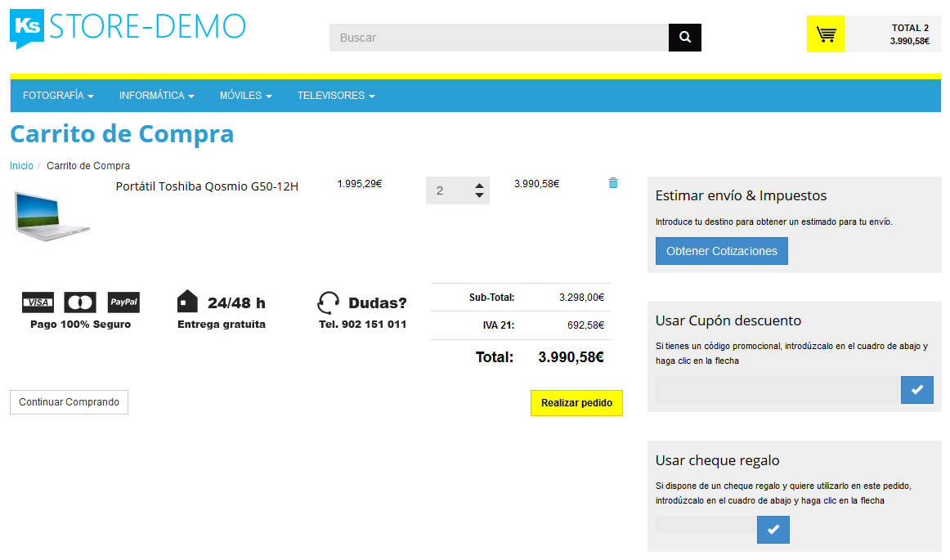Increase the laptop quantity with up arrow
This screenshot has width=950, height=560.
[x=479, y=186]
